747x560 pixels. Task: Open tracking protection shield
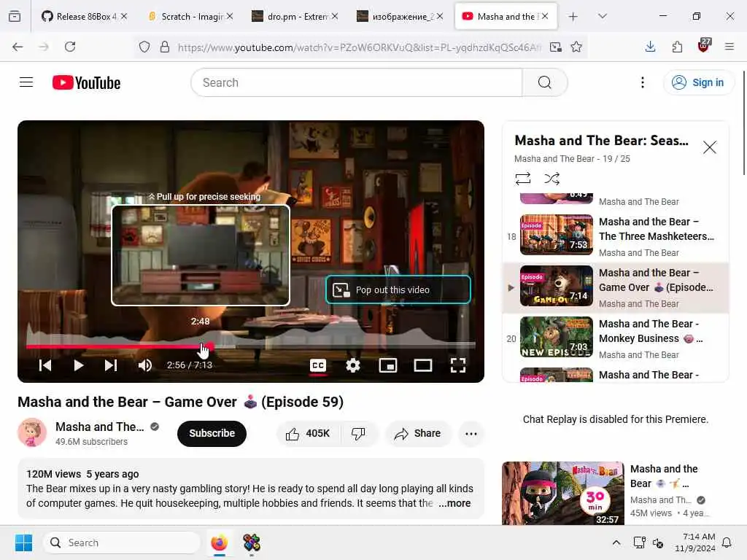click(144, 47)
